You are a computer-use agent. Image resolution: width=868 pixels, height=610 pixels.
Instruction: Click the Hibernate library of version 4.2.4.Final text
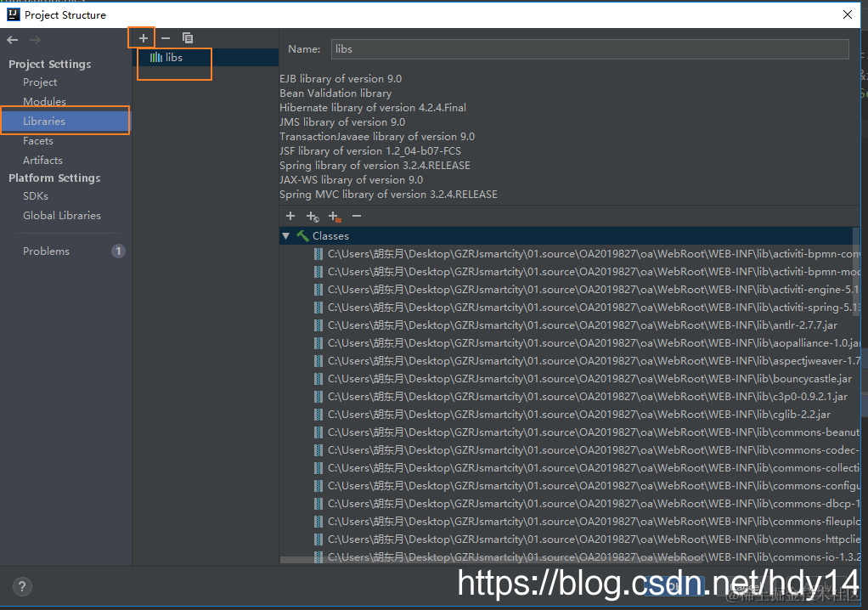[x=373, y=108]
